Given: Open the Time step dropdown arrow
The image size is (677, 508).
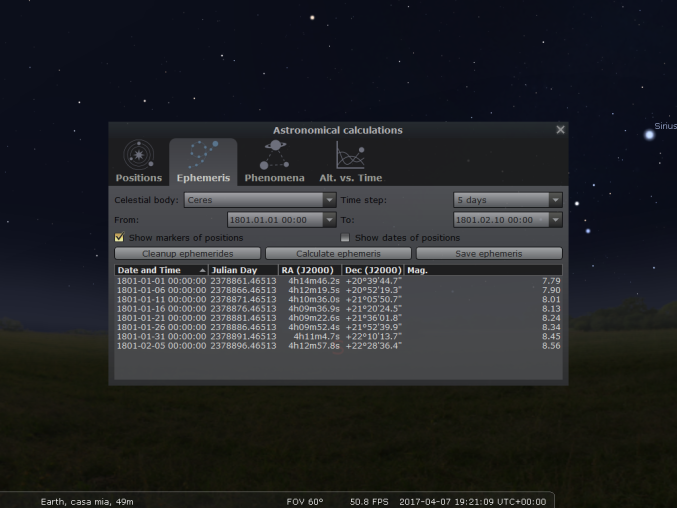Looking at the screenshot, I should 556,200.
